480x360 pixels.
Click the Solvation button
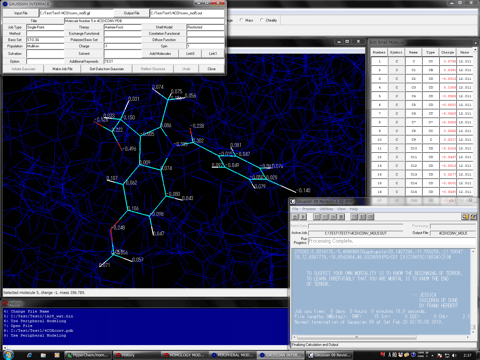15,53
